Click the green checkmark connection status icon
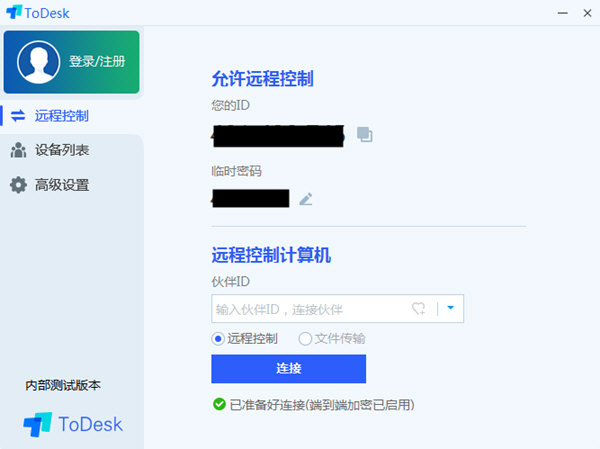The image size is (600, 449). pyautogui.click(x=219, y=405)
